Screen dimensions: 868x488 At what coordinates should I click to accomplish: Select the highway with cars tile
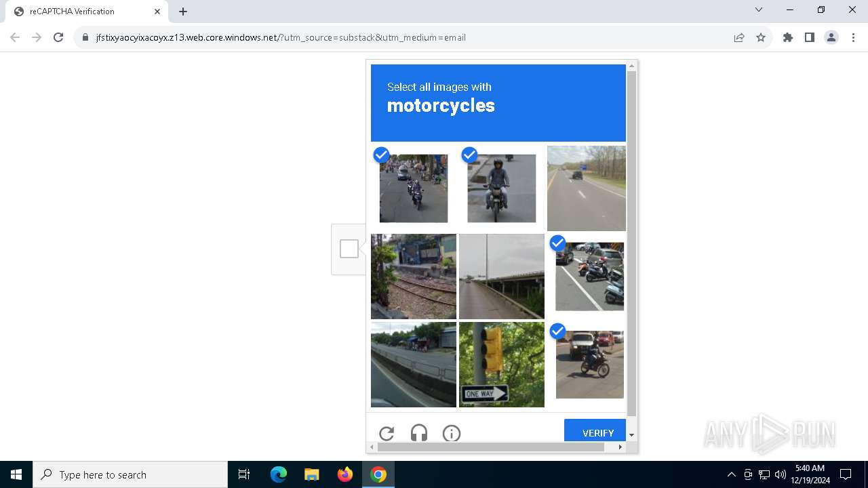[x=587, y=188]
